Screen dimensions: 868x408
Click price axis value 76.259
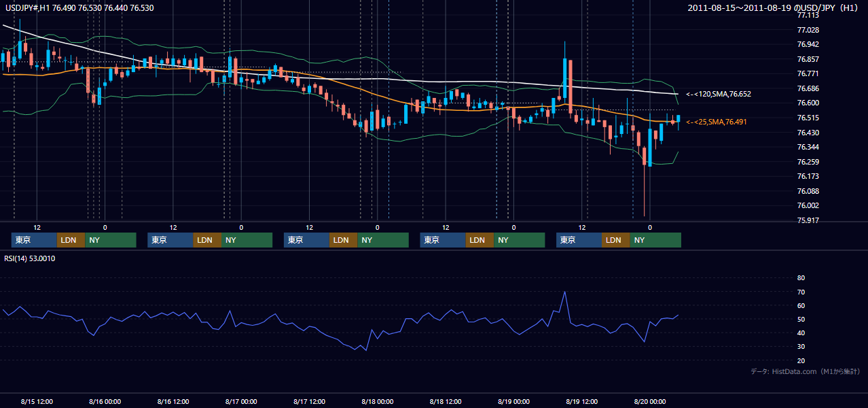tap(808, 162)
